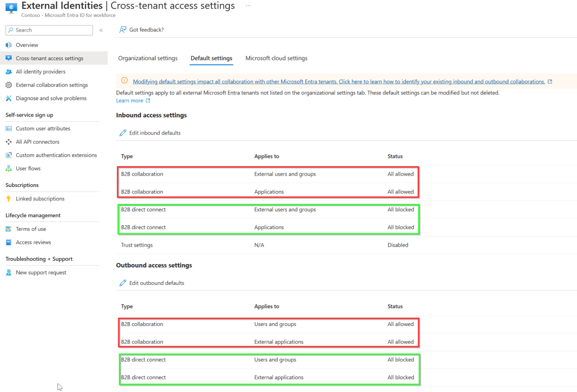Viewport: 577px width, 392px height.
Task: Open the ellipsis menu beside page title
Action: tap(248, 6)
